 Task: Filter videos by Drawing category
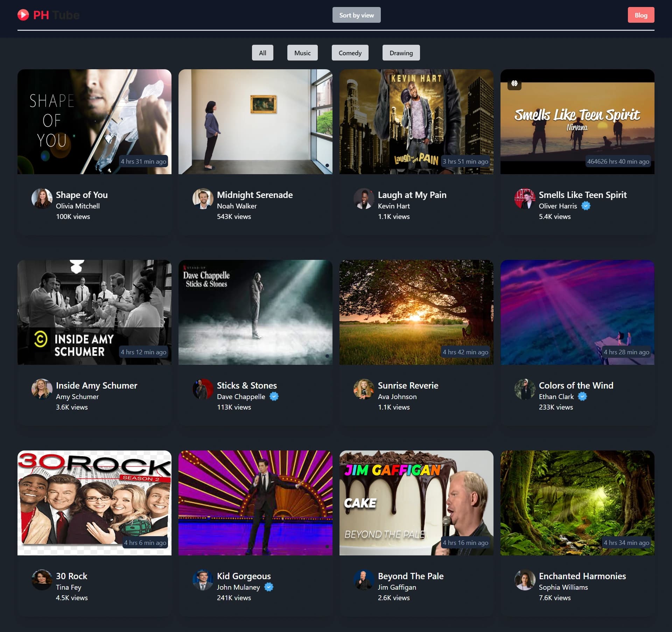point(401,53)
